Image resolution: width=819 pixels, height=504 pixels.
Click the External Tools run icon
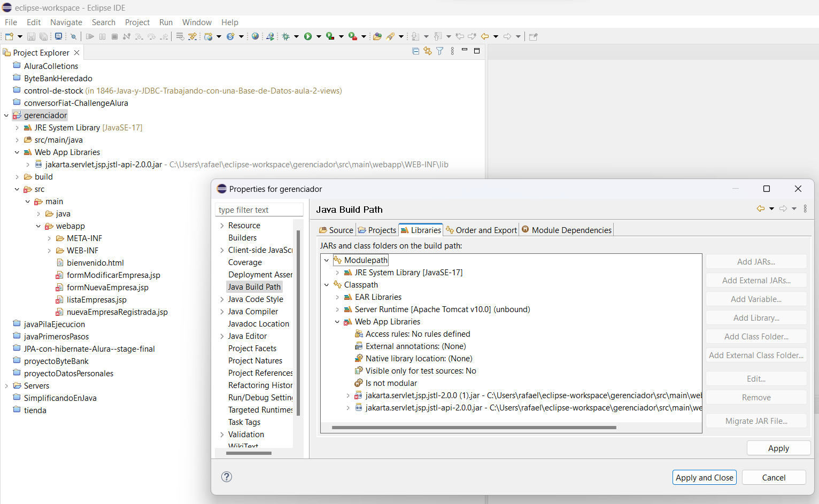pos(353,36)
